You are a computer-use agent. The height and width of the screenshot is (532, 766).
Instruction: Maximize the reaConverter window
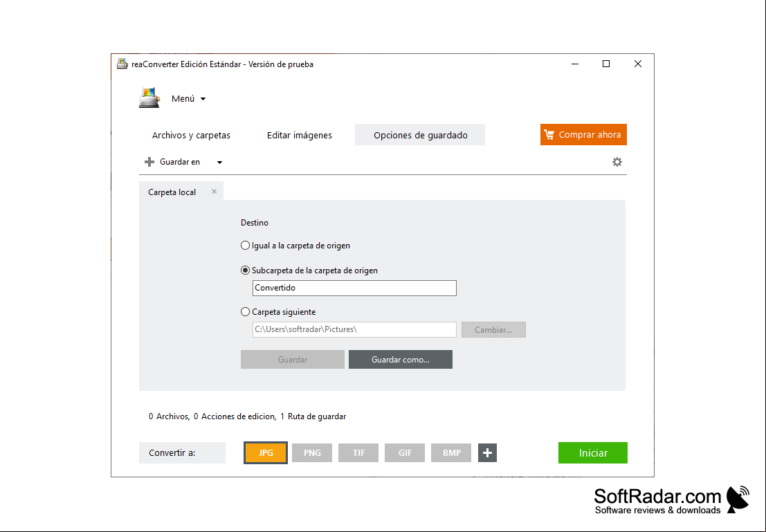pyautogui.click(x=606, y=64)
